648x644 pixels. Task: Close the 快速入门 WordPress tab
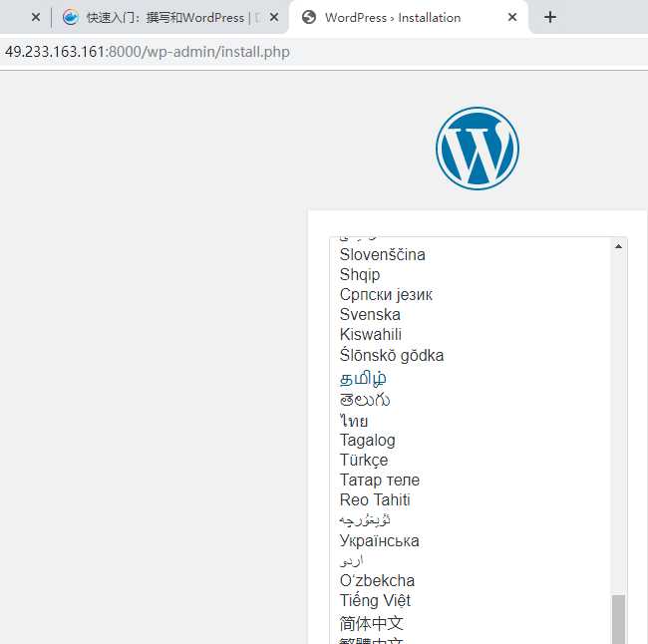pyautogui.click(x=274, y=17)
